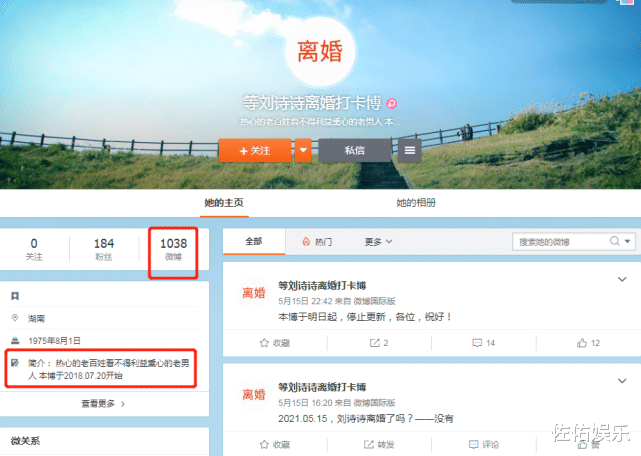Viewport: 641px width, 456px height.
Task: Click the edit note icon beside 简介
Action: point(15,363)
